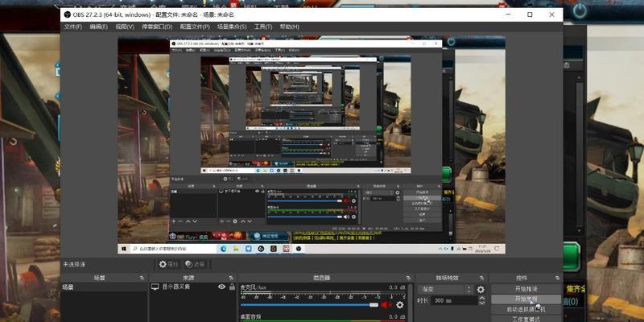Open the 配置文件(P) menu

click(x=195, y=27)
